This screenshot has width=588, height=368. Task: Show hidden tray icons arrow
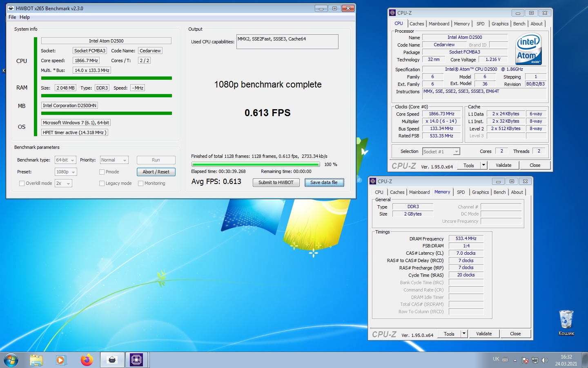pos(515,360)
